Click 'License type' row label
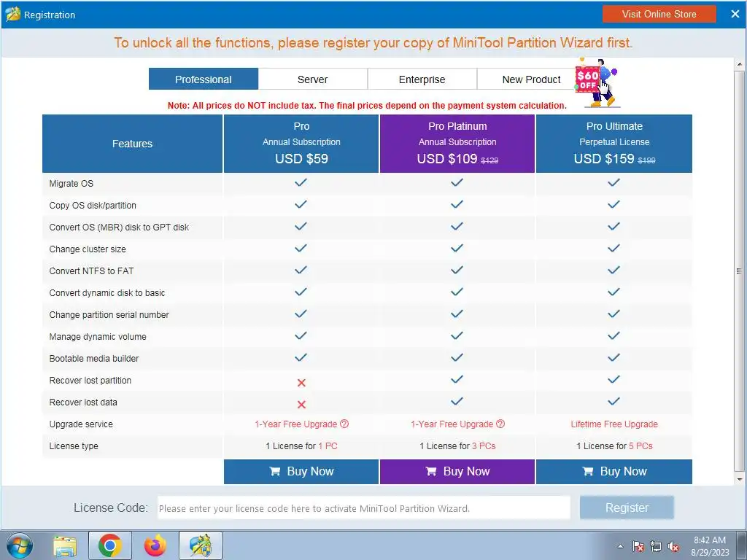The width and height of the screenshot is (747, 560). tap(74, 446)
